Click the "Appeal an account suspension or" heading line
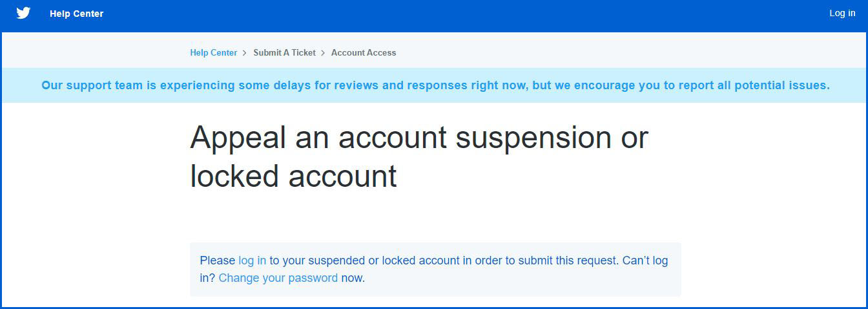This screenshot has width=868, height=309. (x=418, y=137)
